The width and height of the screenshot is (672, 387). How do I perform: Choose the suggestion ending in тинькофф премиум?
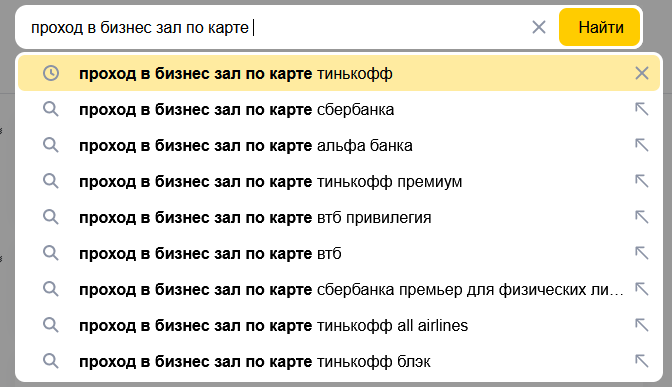tap(339, 181)
